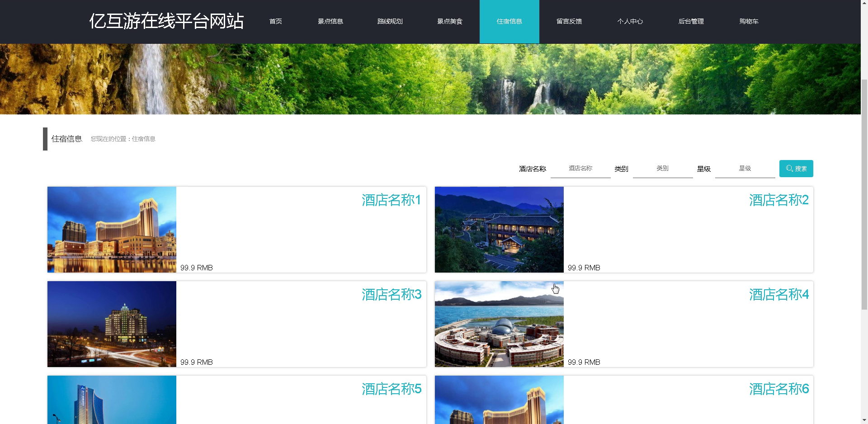Click site title 亿互游在线平台网站
This screenshot has width=868, height=424.
coord(166,21)
